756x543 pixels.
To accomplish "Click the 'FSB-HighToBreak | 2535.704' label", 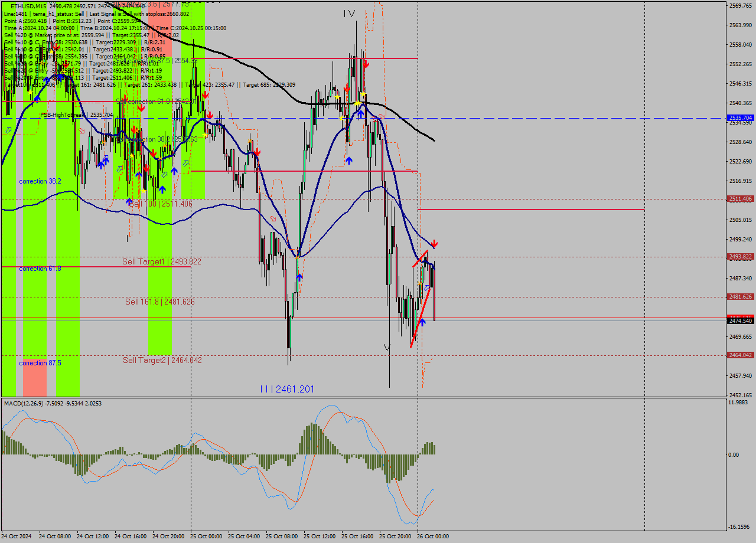I will pyautogui.click(x=76, y=115).
